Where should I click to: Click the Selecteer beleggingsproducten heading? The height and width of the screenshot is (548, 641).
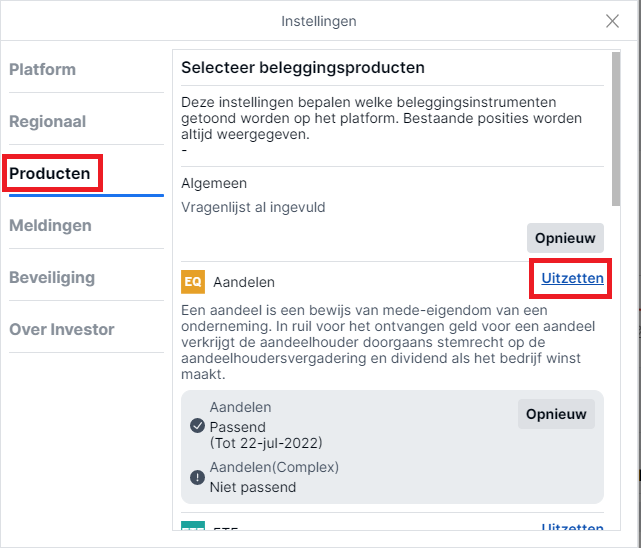point(303,67)
